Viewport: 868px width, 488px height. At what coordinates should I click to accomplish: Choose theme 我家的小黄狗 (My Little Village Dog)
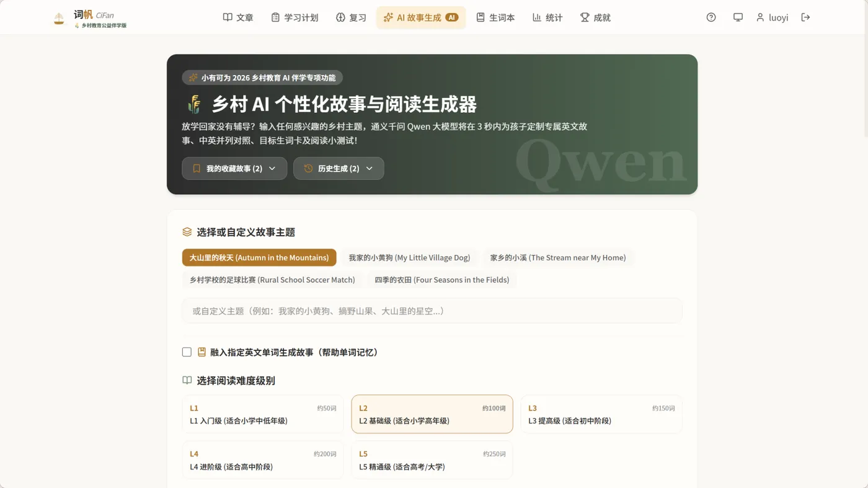pyautogui.click(x=409, y=257)
